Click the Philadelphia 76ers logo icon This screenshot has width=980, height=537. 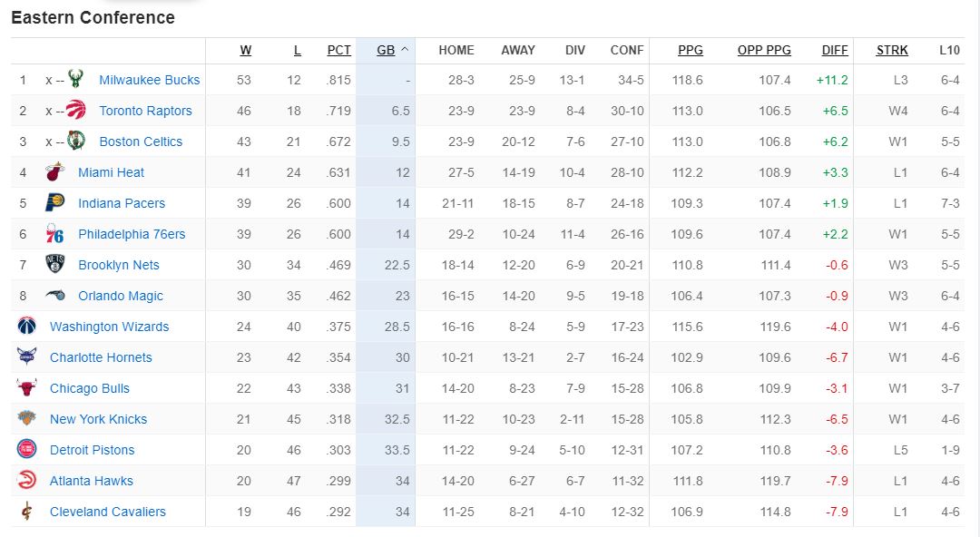(55, 234)
